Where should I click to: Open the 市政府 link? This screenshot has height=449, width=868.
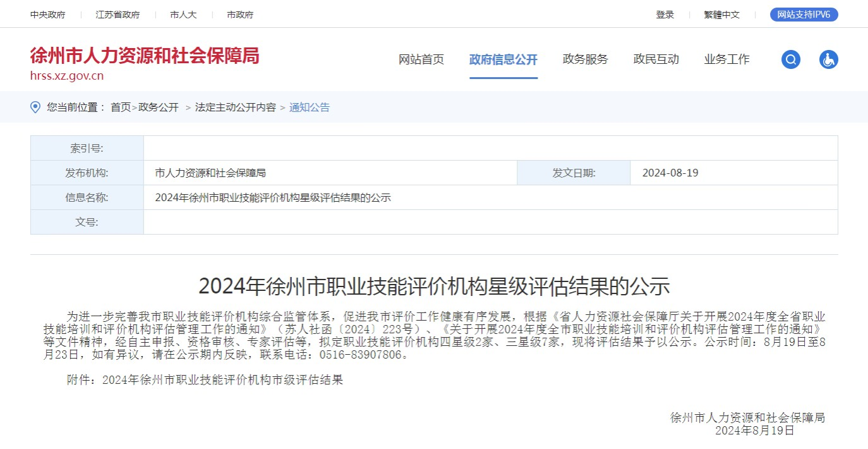(x=240, y=15)
